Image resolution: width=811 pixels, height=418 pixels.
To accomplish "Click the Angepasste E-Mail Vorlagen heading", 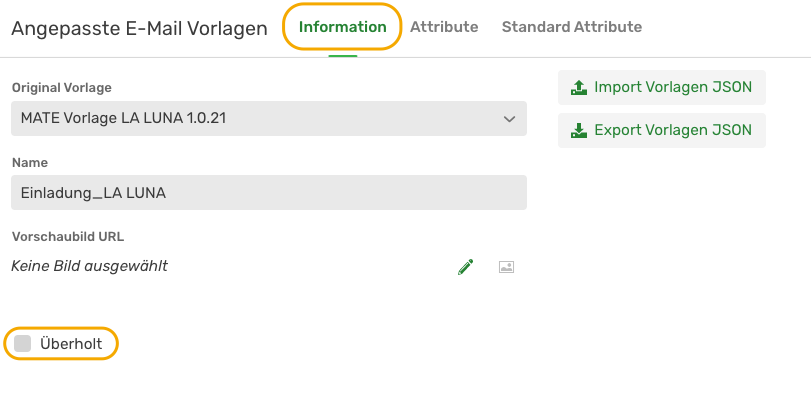I will coord(140,28).
